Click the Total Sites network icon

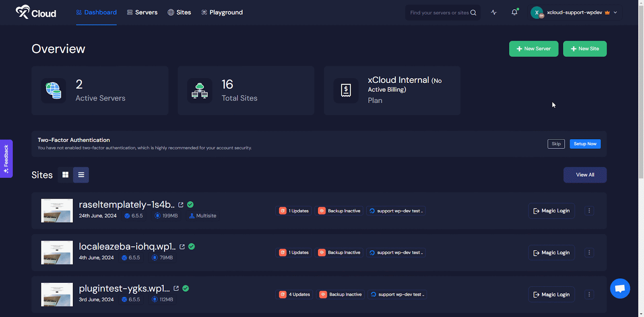[x=200, y=91]
